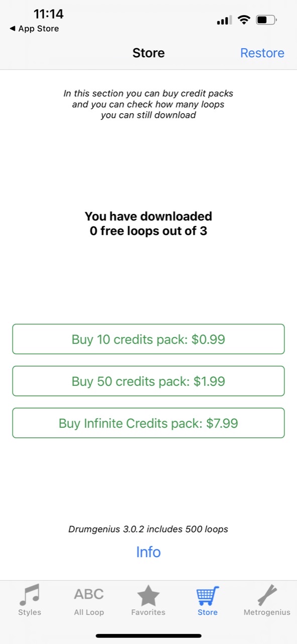Tap the Wi-Fi status icon

click(x=244, y=20)
